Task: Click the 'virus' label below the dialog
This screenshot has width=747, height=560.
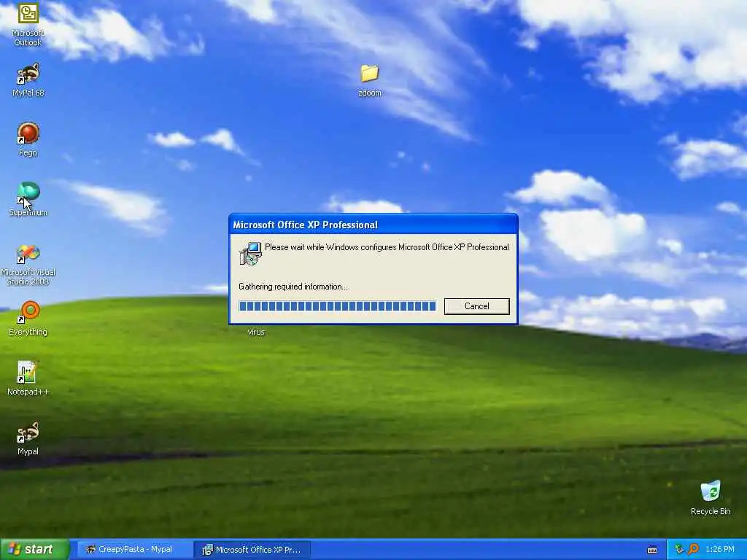Action: pyautogui.click(x=256, y=332)
